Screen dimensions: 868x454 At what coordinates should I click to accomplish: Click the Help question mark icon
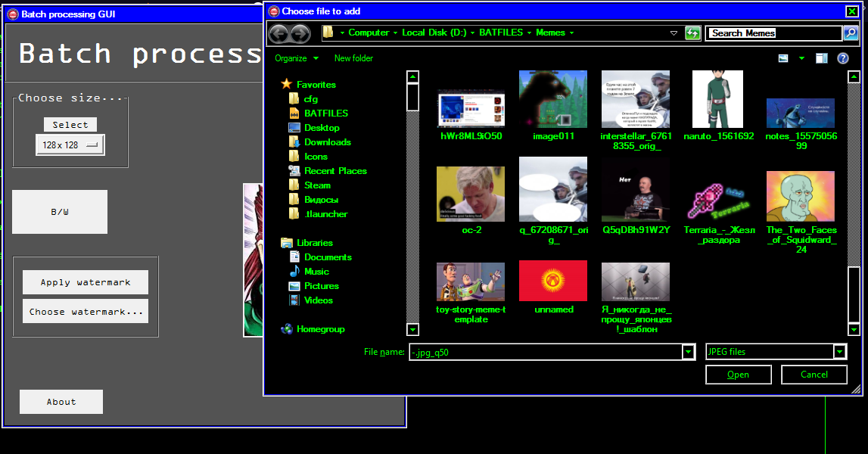[842, 58]
